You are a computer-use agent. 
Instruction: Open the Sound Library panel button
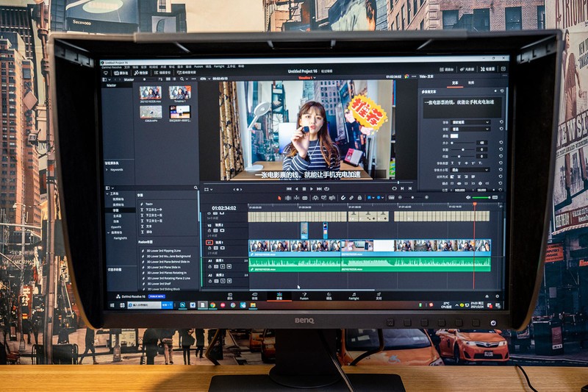click(x=187, y=72)
